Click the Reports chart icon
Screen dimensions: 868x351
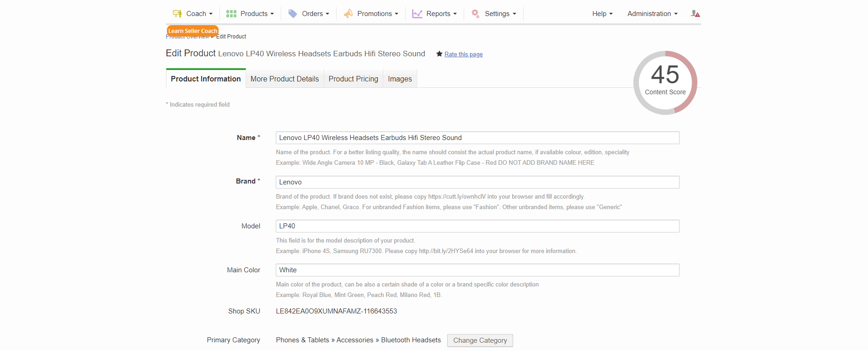coord(417,14)
